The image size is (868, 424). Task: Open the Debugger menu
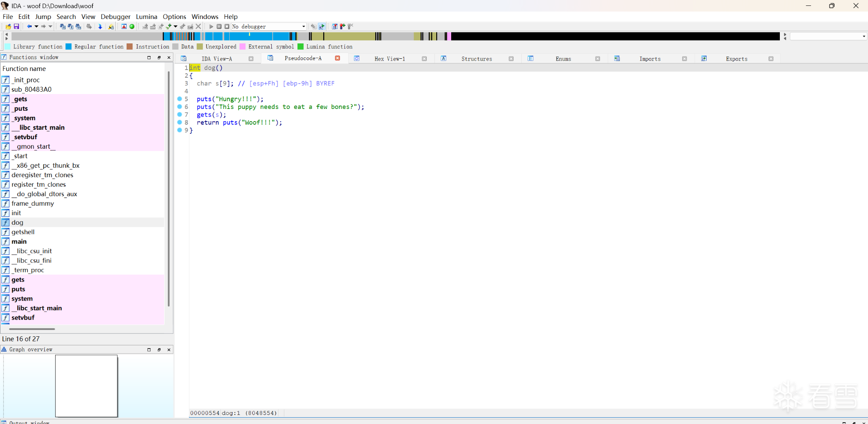(115, 17)
